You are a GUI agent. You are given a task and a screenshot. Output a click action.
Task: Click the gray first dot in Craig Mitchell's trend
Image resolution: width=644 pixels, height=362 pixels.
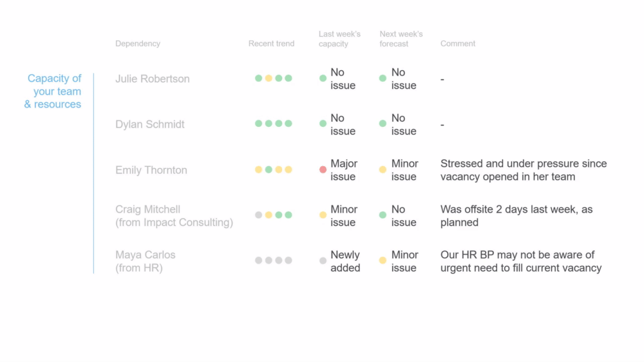(258, 215)
